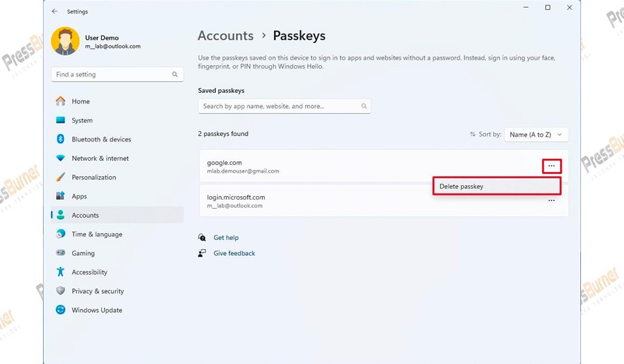Click the Home icon in sidebar
The width and height of the screenshot is (624, 364).
pos(60,101)
